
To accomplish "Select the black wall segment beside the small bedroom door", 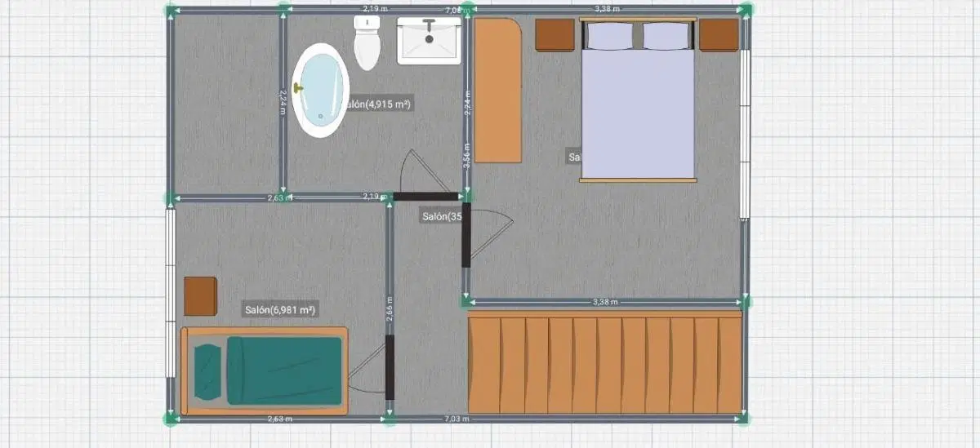I will tap(390, 367).
